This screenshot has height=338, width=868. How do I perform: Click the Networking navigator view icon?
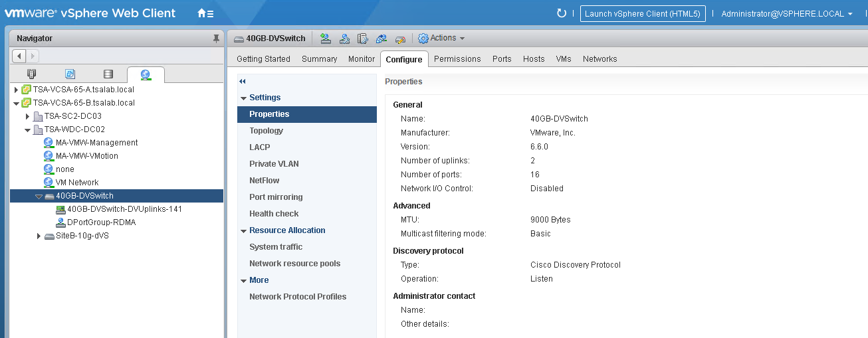click(146, 74)
